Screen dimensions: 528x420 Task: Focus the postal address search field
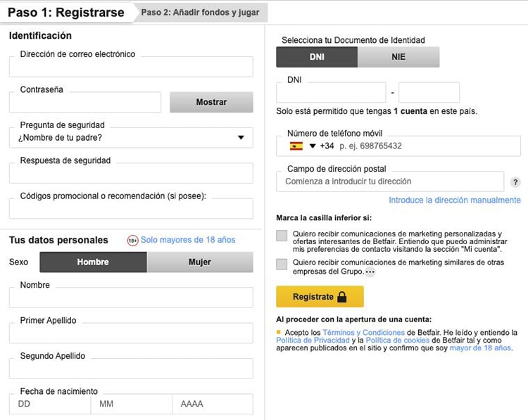point(390,182)
